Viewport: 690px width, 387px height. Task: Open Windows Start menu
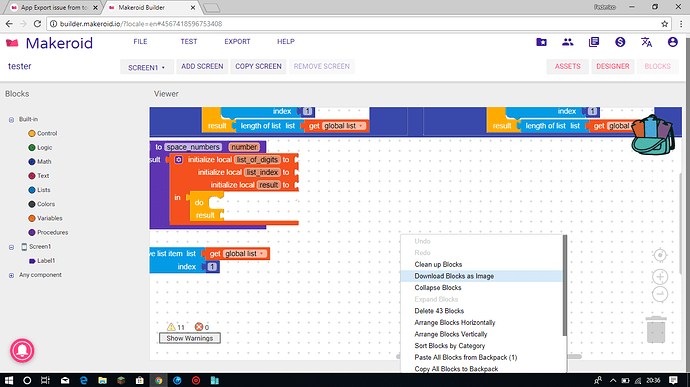click(9, 380)
